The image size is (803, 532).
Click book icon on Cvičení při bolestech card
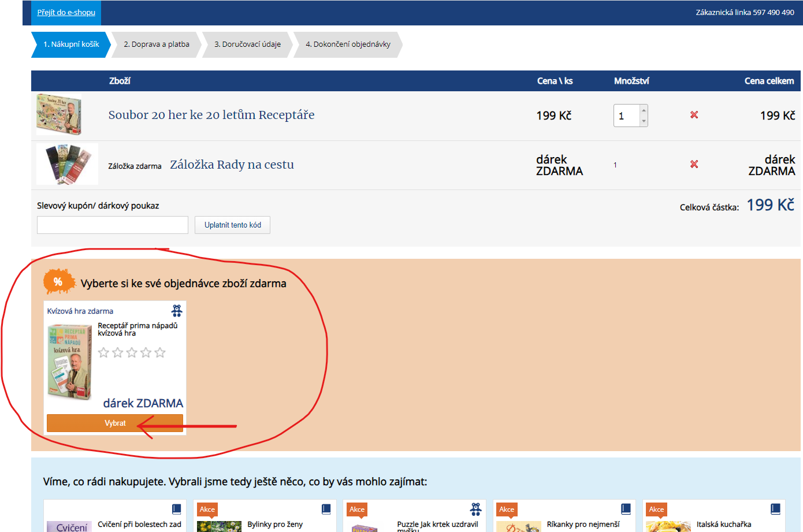(176, 509)
